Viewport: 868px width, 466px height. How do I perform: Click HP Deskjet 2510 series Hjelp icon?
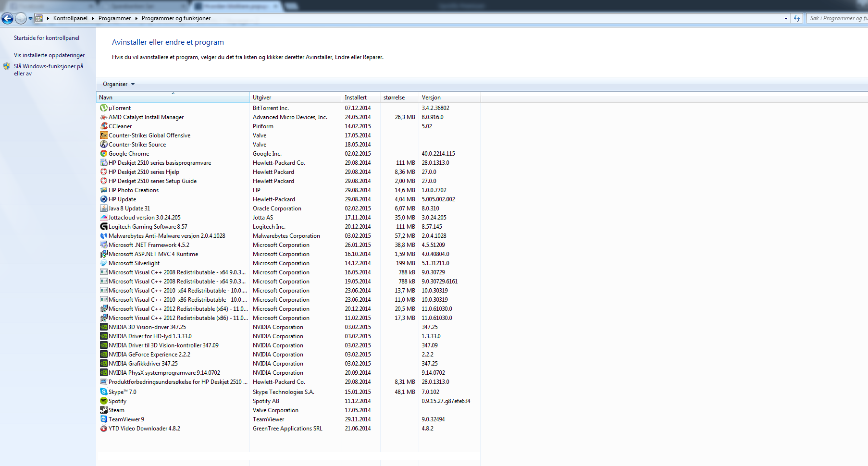103,172
